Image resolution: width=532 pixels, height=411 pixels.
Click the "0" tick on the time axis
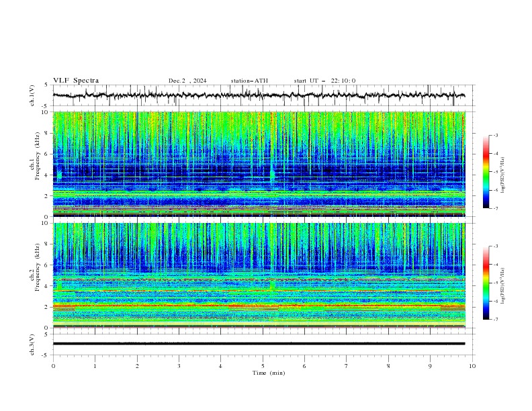[x=53, y=366]
